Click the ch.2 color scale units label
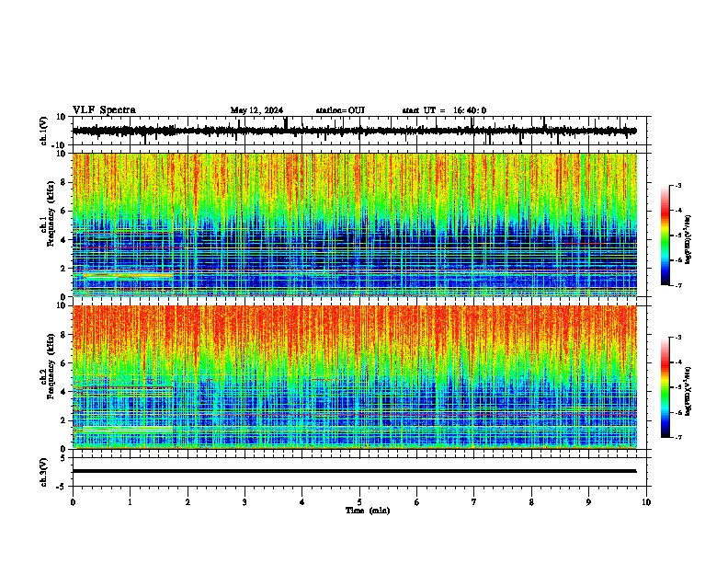The image size is (728, 563). tap(688, 391)
